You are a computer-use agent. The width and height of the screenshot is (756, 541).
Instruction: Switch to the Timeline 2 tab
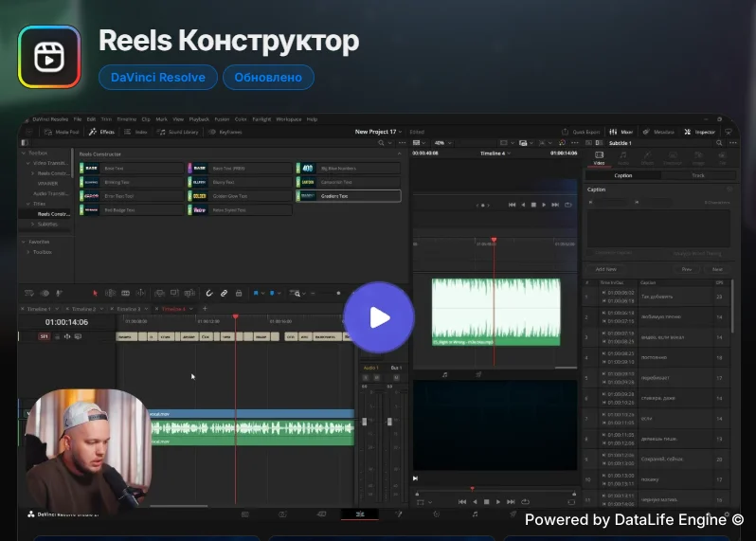[84, 309]
